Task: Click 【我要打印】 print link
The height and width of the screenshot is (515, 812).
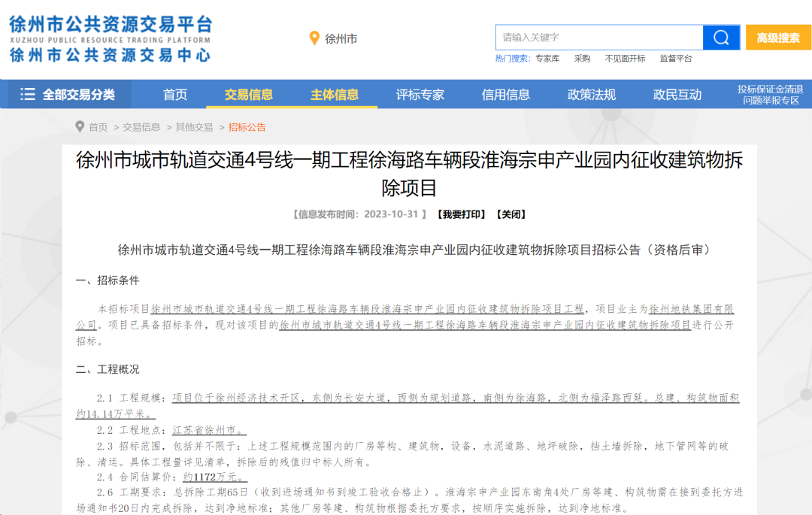Action: [462, 214]
